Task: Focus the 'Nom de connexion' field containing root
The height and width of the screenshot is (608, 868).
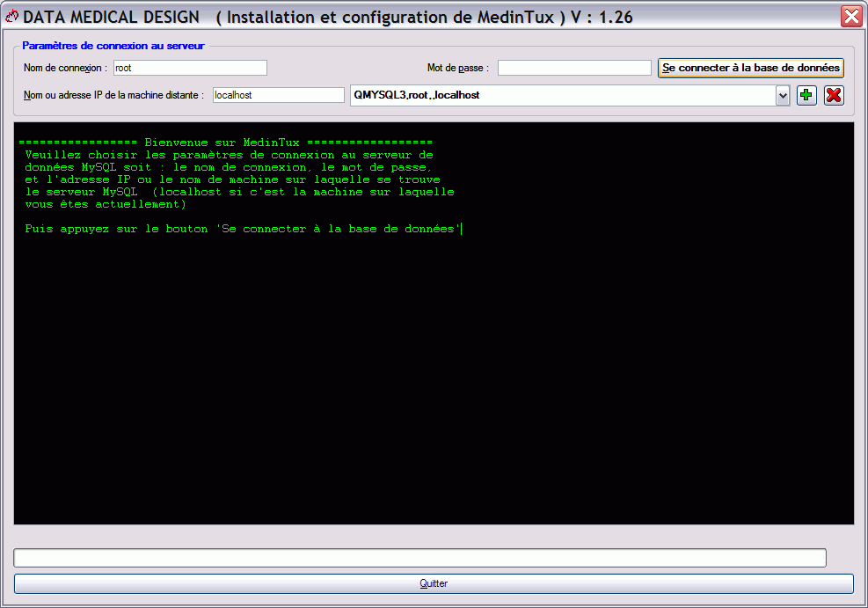Action: tap(191, 68)
